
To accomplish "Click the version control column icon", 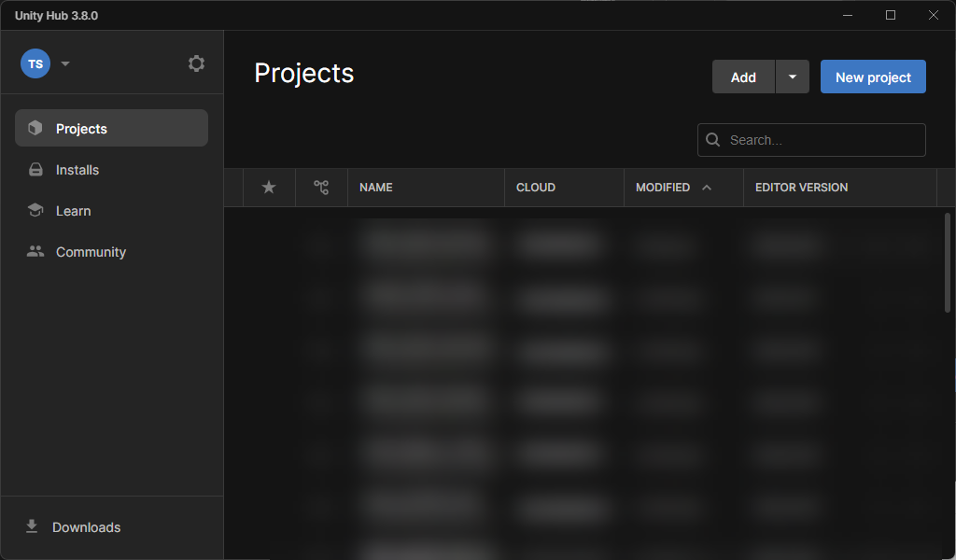I will click(321, 188).
